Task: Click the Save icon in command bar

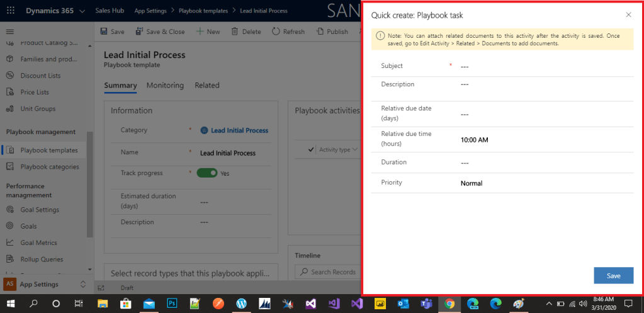Action: coord(104,31)
